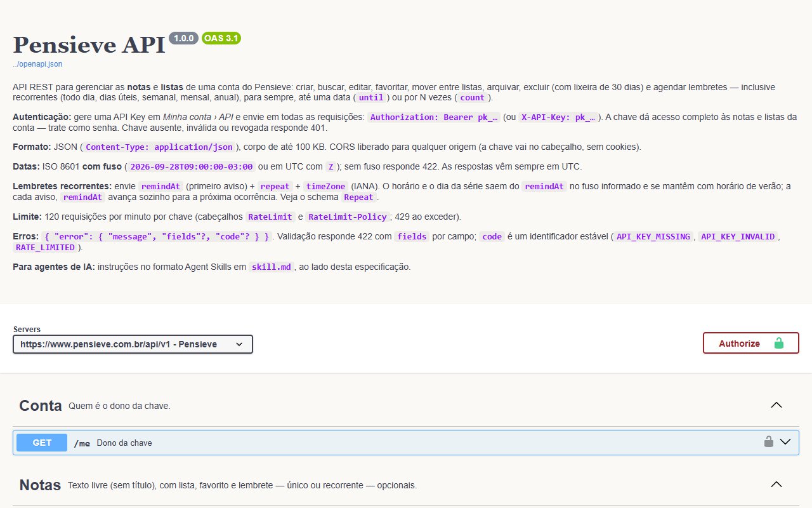Click the 'RATE_LIMITED' code identifier
The image size is (812, 508).
[44, 247]
